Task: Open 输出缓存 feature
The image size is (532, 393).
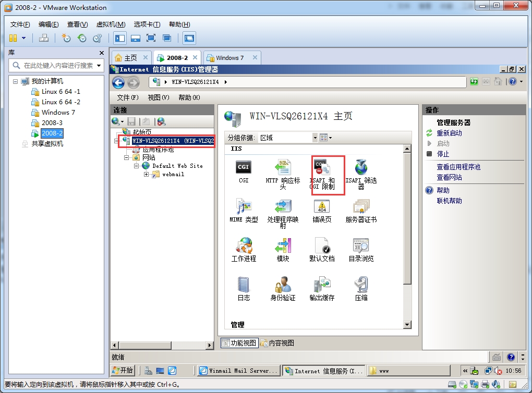Action: coord(322,289)
